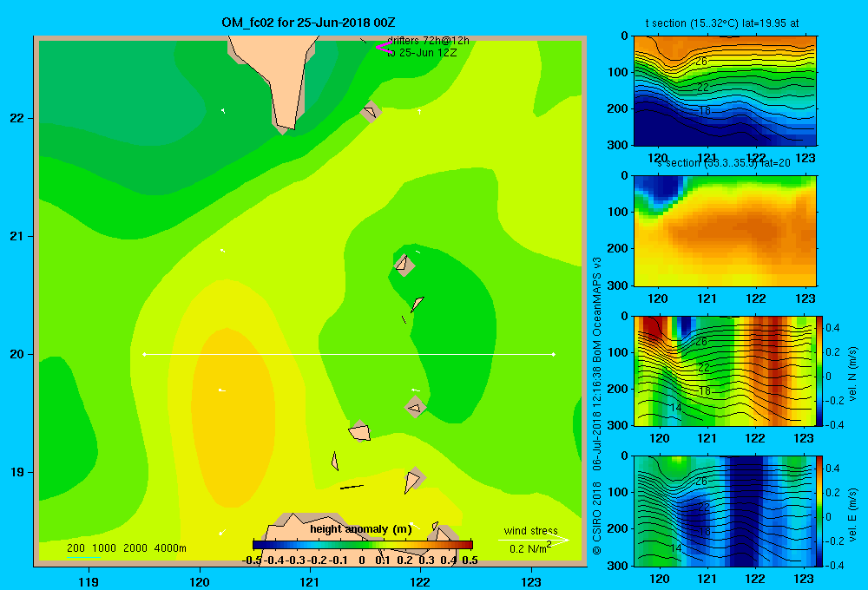Click the eastward velocity section panel

point(725,511)
